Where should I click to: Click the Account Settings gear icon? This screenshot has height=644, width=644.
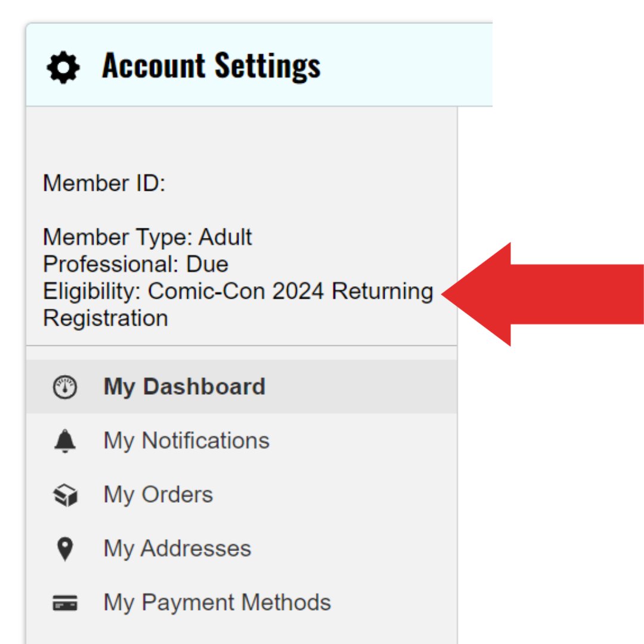click(63, 67)
